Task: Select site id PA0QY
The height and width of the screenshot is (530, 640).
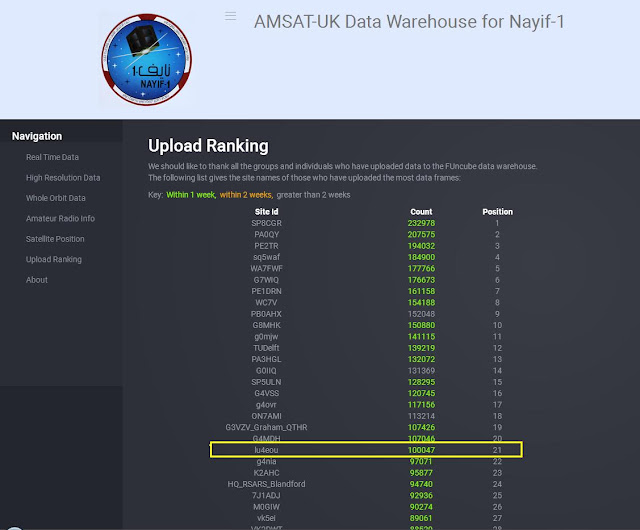Action: (x=267, y=234)
